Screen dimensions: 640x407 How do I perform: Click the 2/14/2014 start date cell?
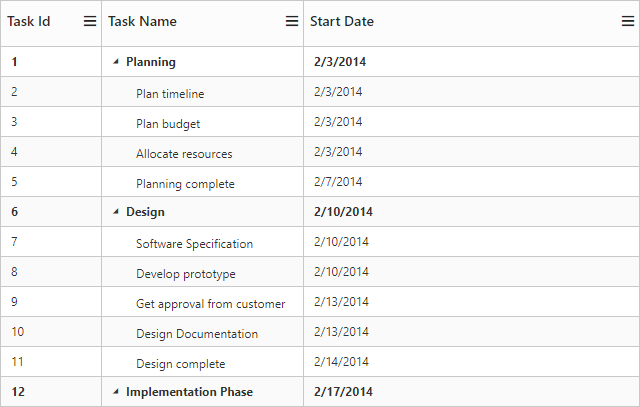point(341,363)
